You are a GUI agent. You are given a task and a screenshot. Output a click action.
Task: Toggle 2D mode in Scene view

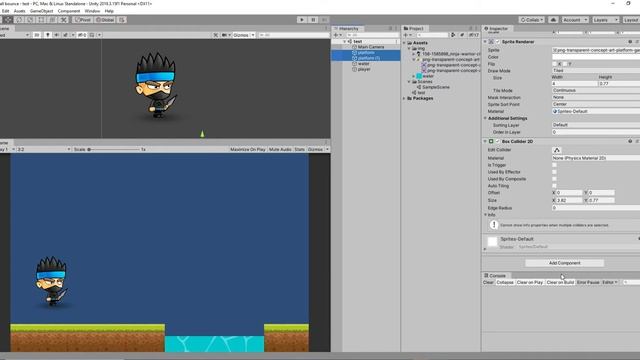[x=37, y=35]
